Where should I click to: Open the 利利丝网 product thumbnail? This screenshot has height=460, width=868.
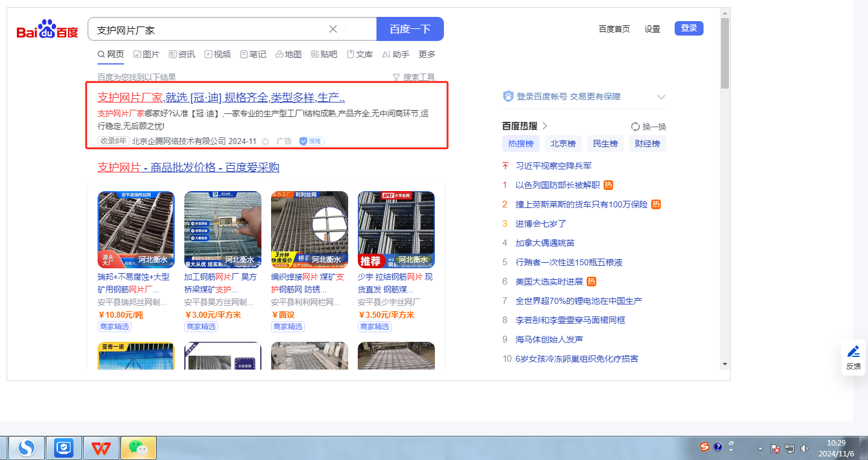click(310, 230)
